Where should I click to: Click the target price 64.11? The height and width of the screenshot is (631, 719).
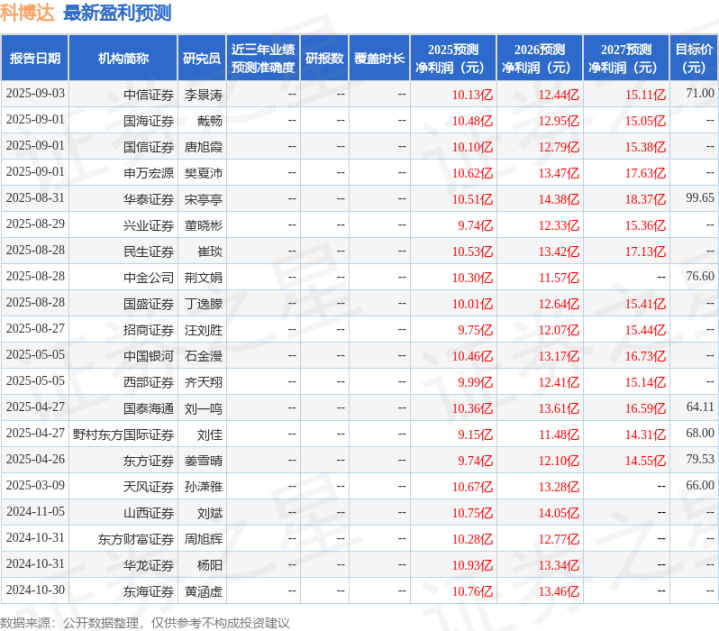pos(700,407)
